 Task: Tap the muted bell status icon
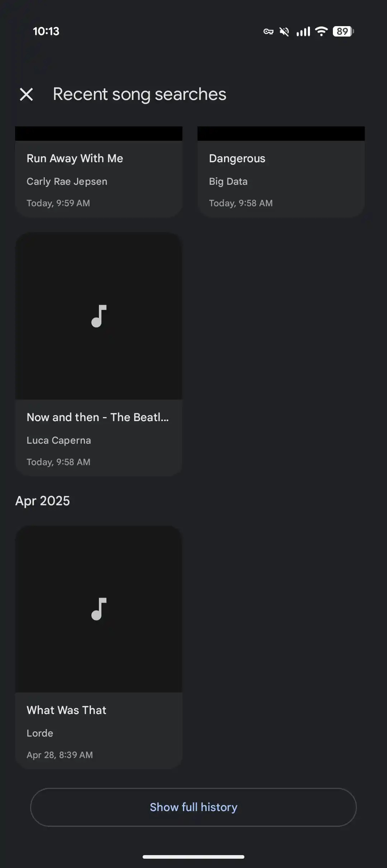tap(284, 32)
